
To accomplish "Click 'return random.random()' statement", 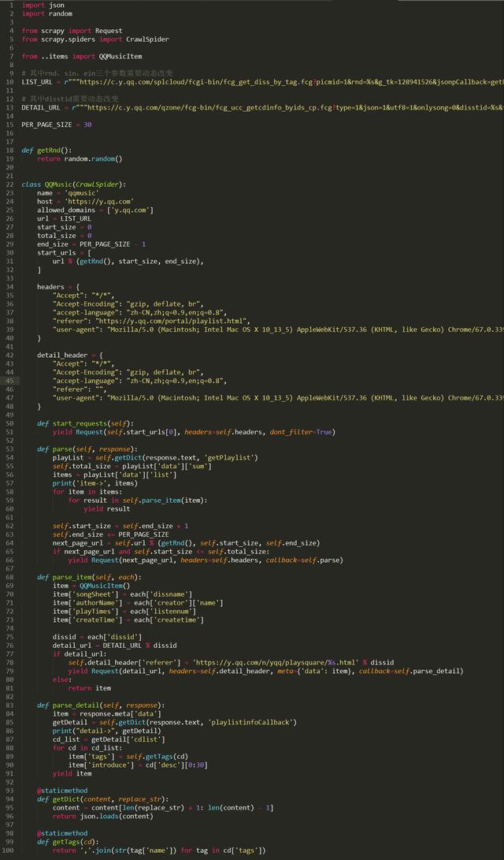I will pyautogui.click(x=80, y=159).
